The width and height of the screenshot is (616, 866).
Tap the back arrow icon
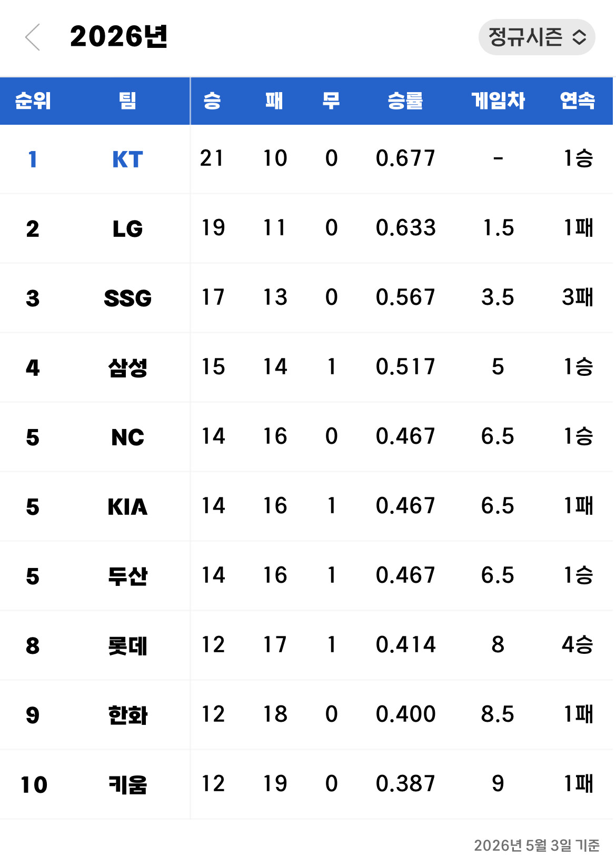click(x=33, y=37)
